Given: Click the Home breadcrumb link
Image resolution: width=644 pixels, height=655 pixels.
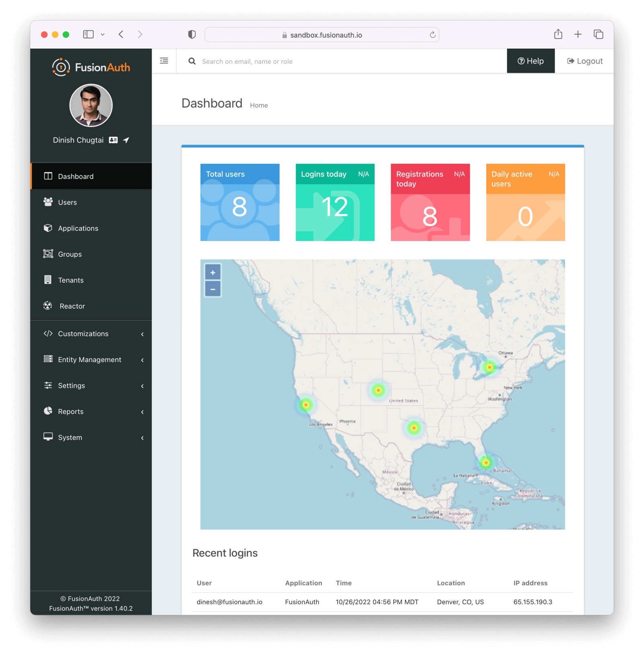Looking at the screenshot, I should (259, 105).
